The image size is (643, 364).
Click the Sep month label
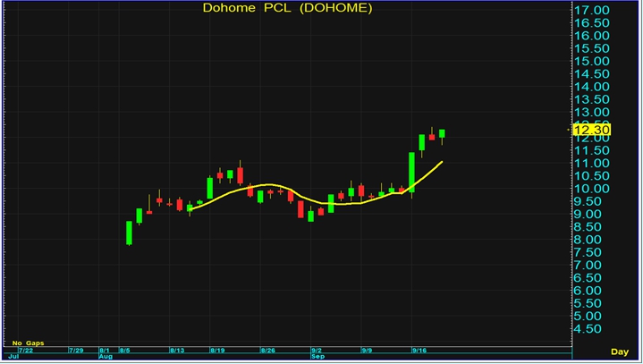coord(317,357)
